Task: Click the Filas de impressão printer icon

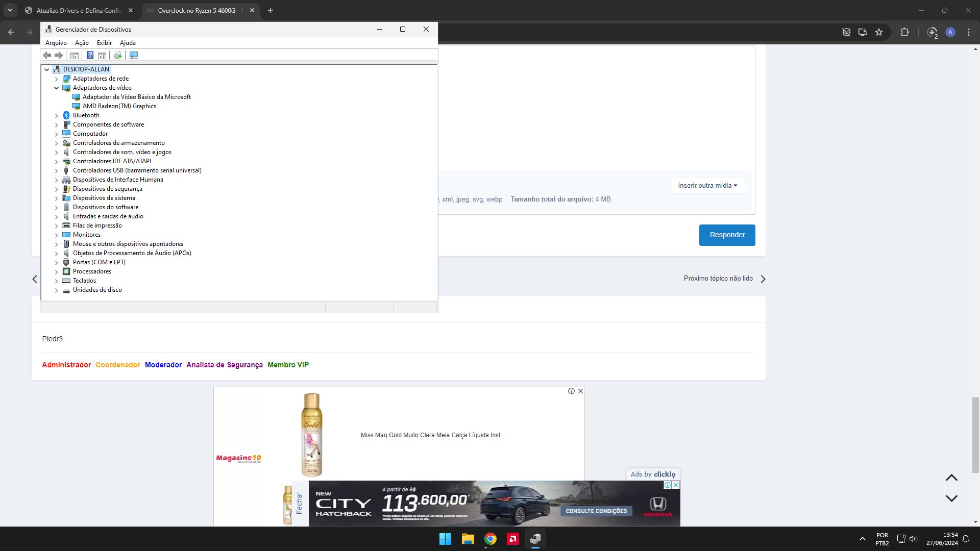Action: pyautogui.click(x=66, y=226)
